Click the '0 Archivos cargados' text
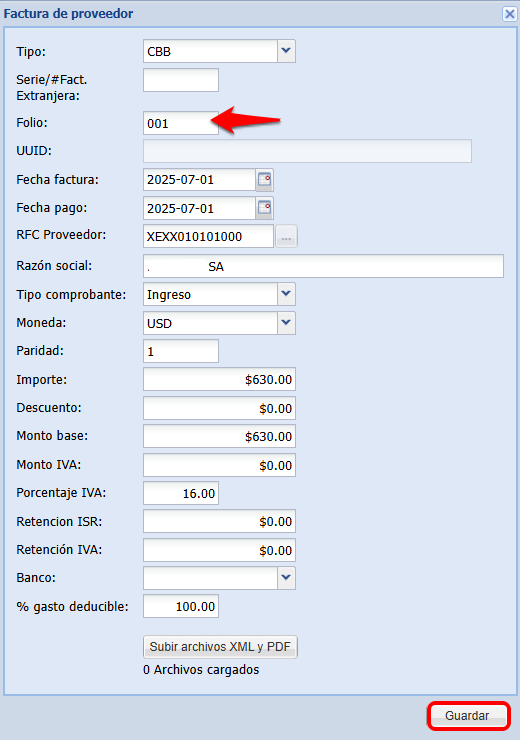The height and width of the screenshot is (740, 520). coord(201,670)
